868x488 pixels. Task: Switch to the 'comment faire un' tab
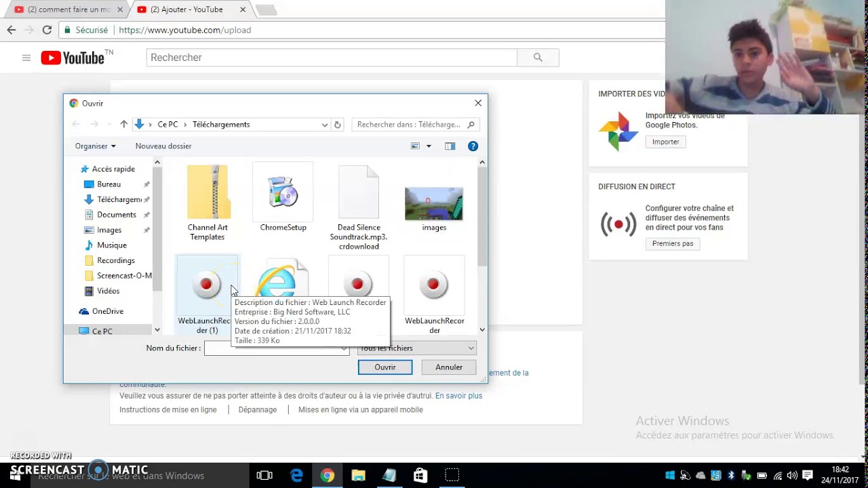pos(64,9)
